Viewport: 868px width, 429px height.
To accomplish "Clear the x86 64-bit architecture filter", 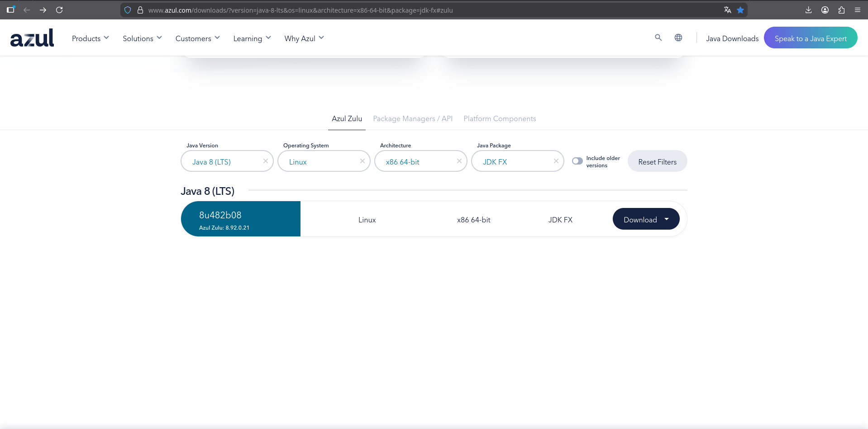I will 459,161.
